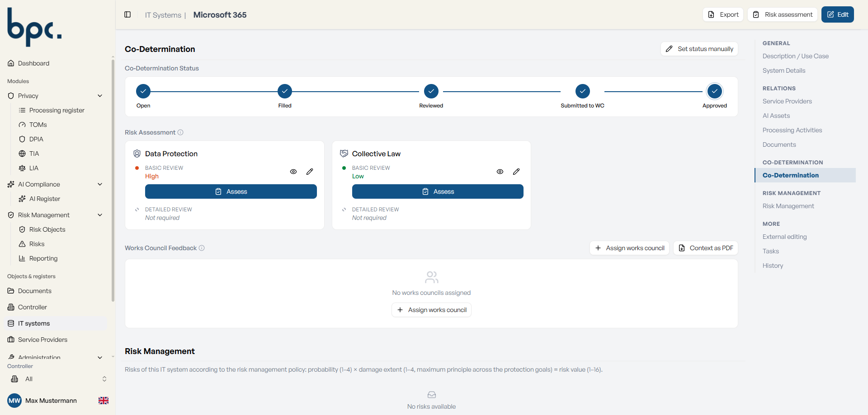Open the Dashboard home icon
868x415 pixels.
pos(11,63)
